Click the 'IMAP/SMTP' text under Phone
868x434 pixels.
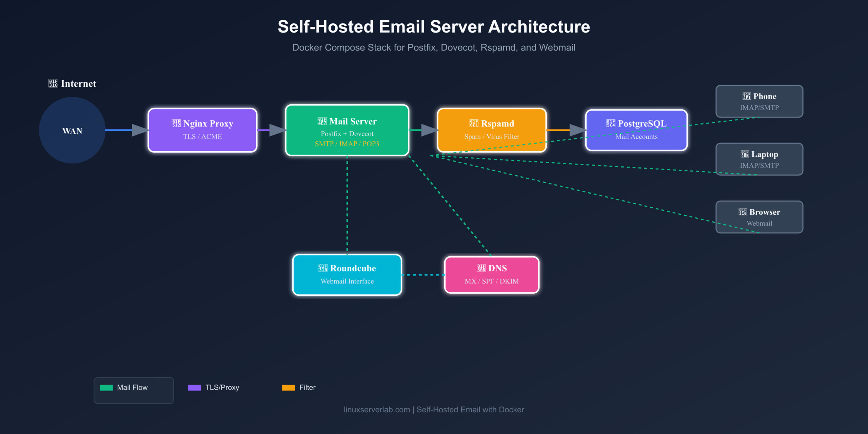pos(759,107)
